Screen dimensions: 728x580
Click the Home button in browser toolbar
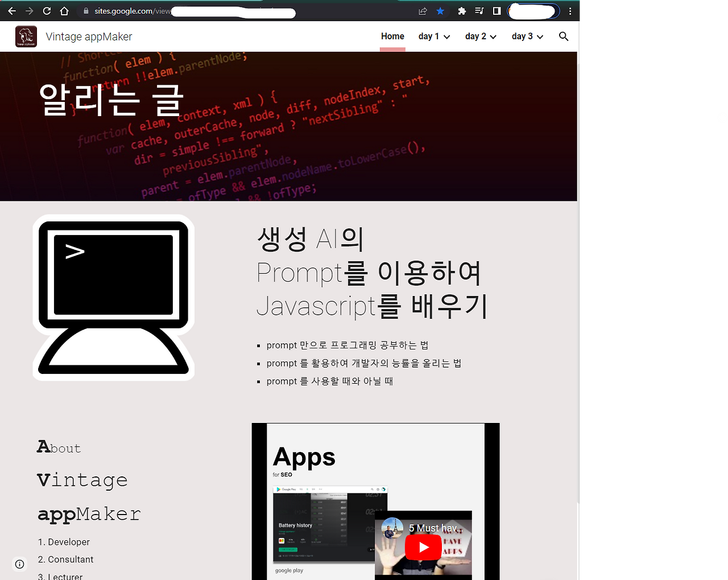[x=63, y=11]
